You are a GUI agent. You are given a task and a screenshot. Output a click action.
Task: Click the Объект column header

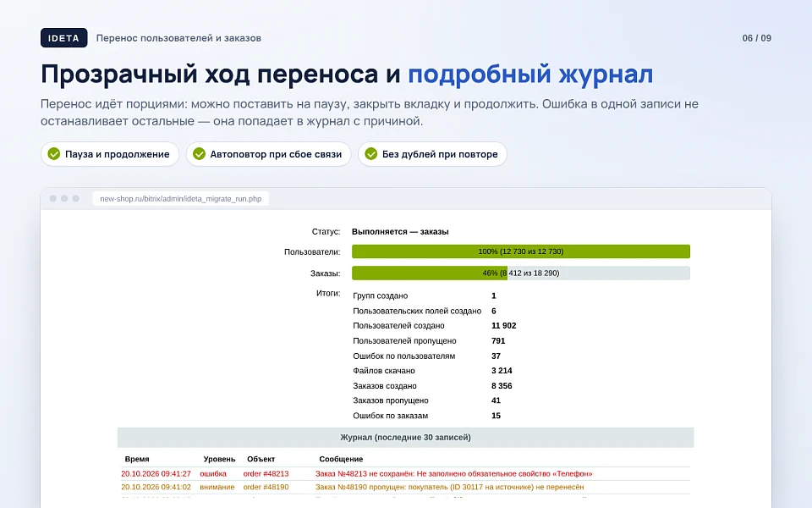[x=261, y=459]
